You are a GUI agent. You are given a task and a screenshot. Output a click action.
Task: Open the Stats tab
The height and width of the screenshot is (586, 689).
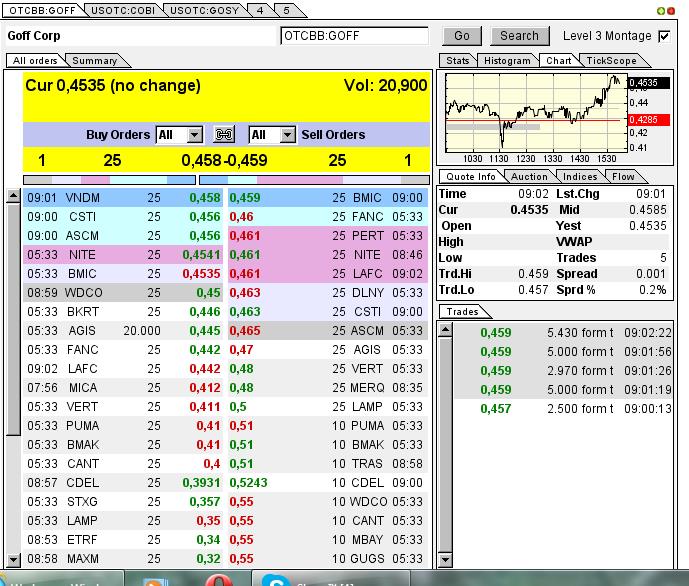[457, 61]
